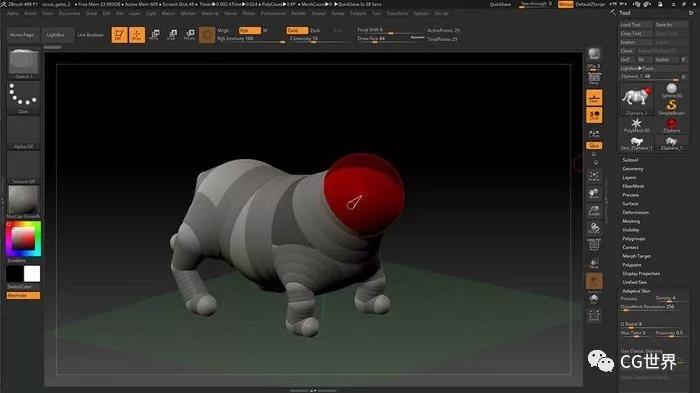Toggle the Floor grid icon
Viewport: 700px width, 393px height.
point(594,97)
